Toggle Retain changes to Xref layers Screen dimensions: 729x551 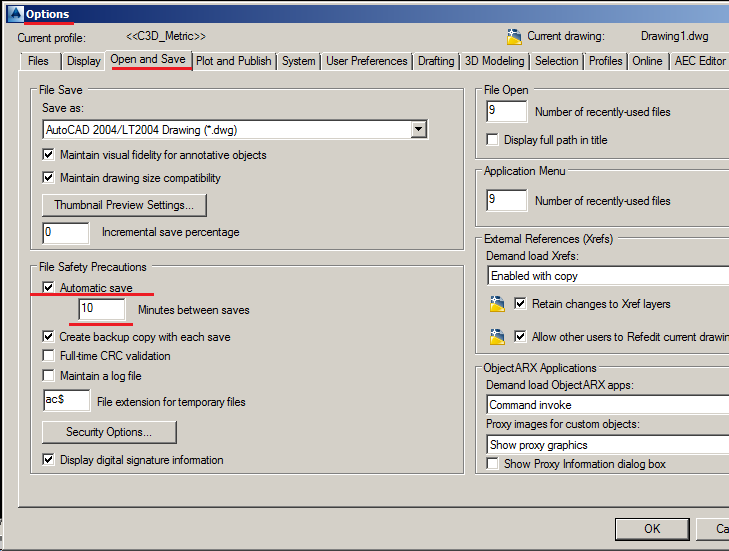[x=520, y=304]
